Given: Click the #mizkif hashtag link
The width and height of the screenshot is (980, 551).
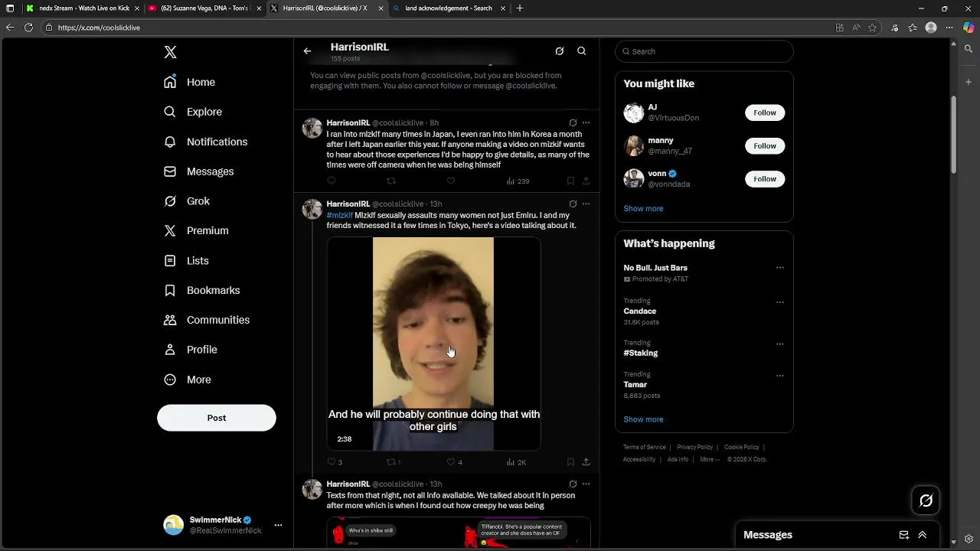Looking at the screenshot, I should pyautogui.click(x=340, y=216).
